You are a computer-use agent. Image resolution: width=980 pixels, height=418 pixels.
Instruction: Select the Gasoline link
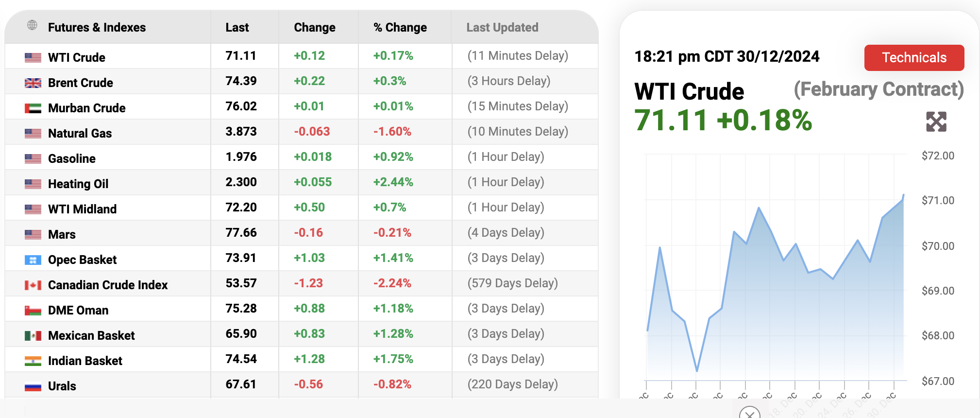(x=72, y=159)
